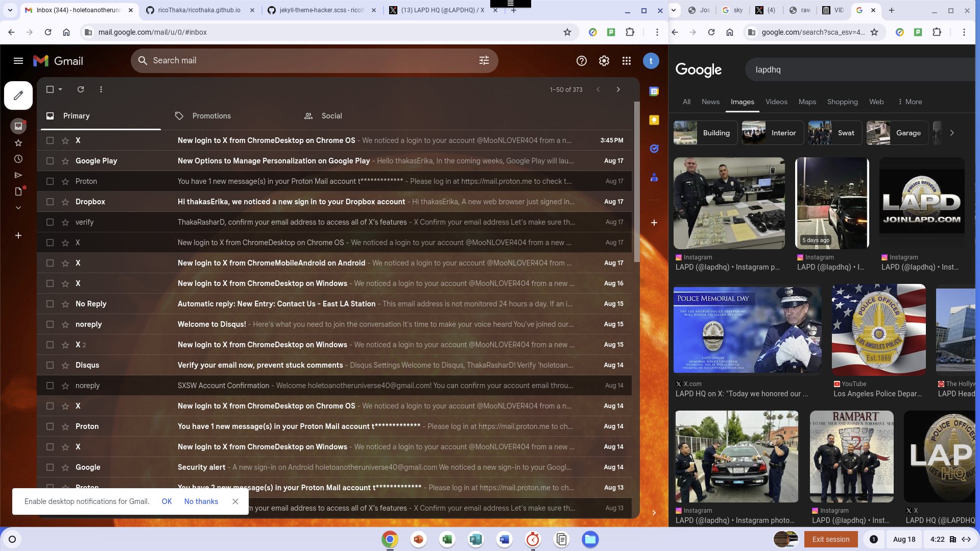The height and width of the screenshot is (551, 980).
Task: Open Gmail Settings gear
Action: click(604, 61)
